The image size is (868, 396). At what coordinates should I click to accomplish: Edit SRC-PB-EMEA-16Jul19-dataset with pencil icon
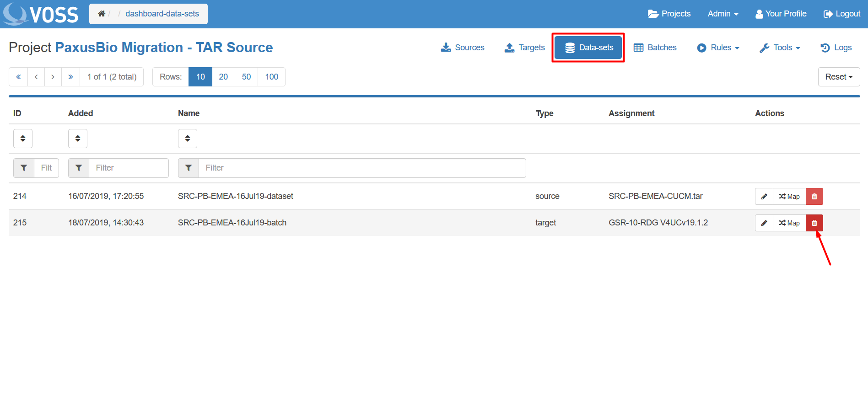pyautogui.click(x=764, y=197)
